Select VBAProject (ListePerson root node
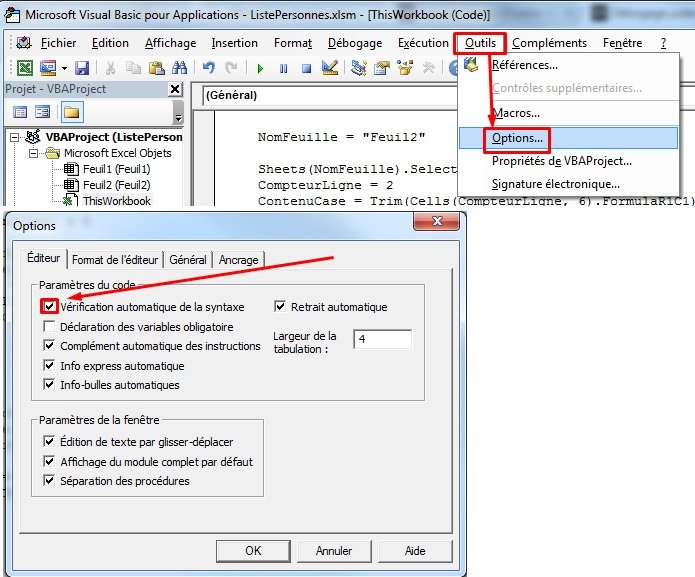This screenshot has width=695, height=577. [114, 137]
